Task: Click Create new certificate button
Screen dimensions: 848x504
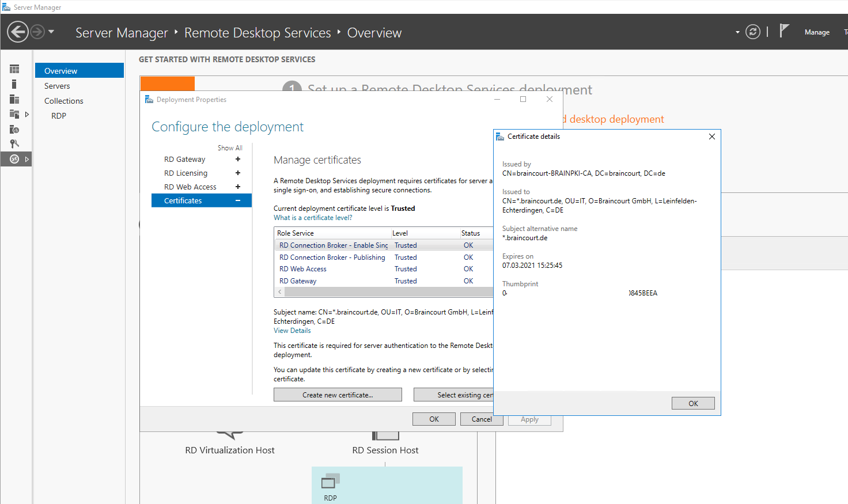Action: pyautogui.click(x=338, y=395)
